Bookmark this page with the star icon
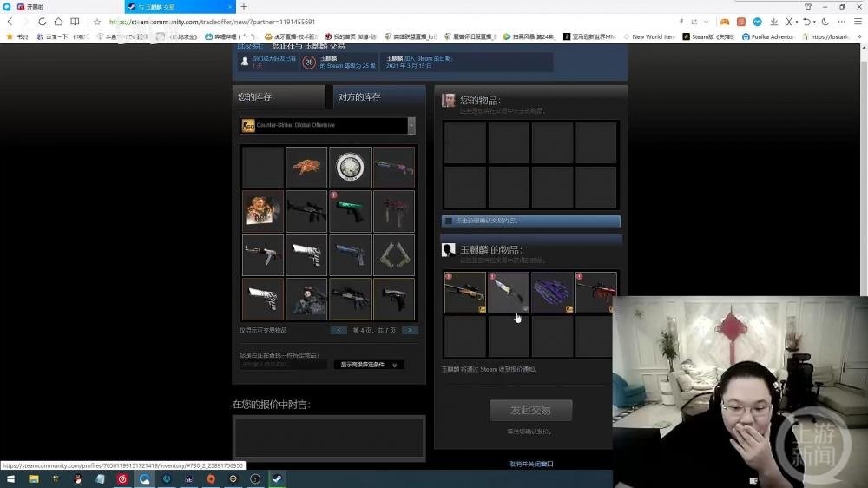868x488 pixels. pyautogui.click(x=97, y=22)
